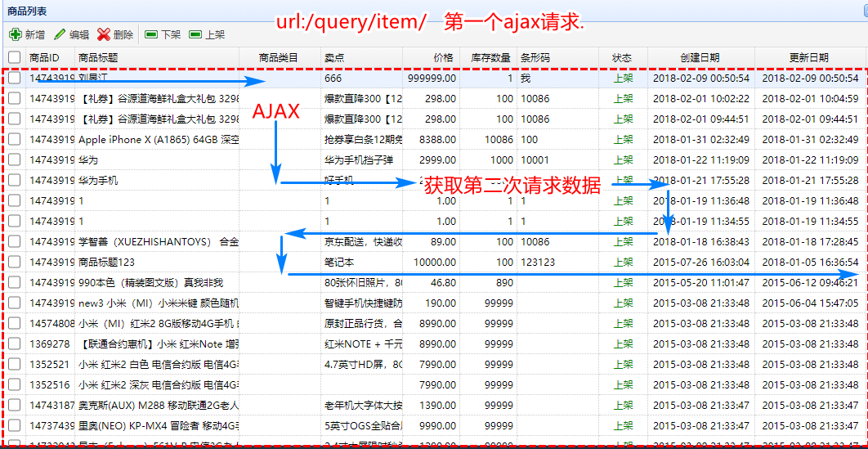Click the product ID cell '14737439'
The height and width of the screenshot is (449, 868).
point(52,426)
